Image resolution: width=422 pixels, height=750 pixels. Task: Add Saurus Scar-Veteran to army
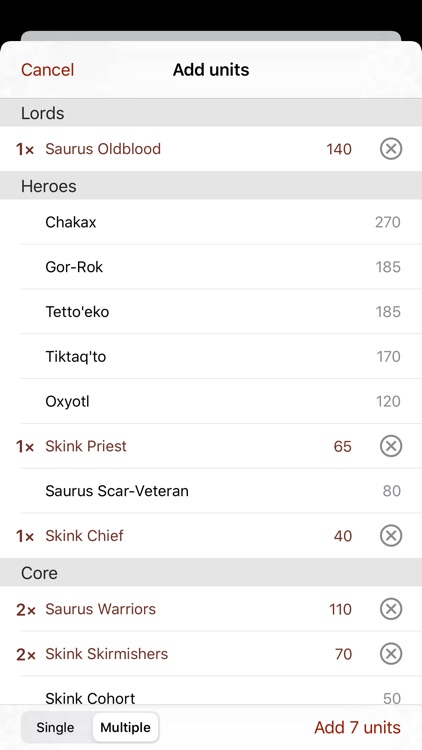click(211, 491)
